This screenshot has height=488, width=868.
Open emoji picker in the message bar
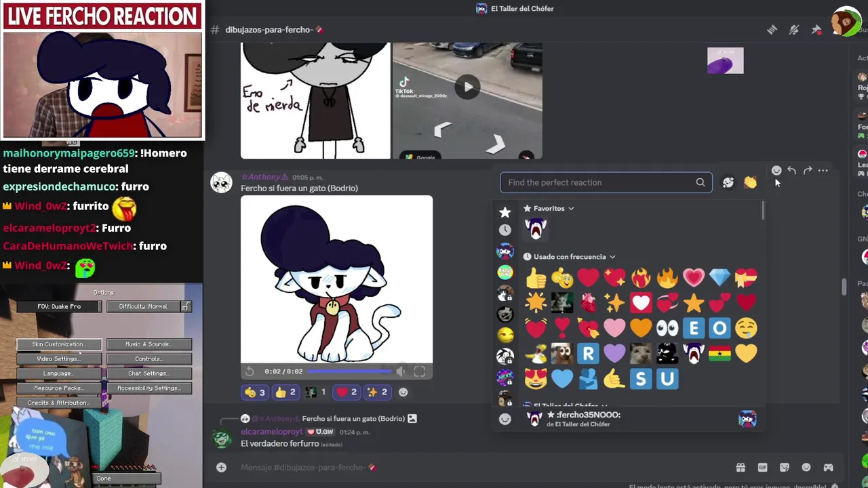coord(806,467)
